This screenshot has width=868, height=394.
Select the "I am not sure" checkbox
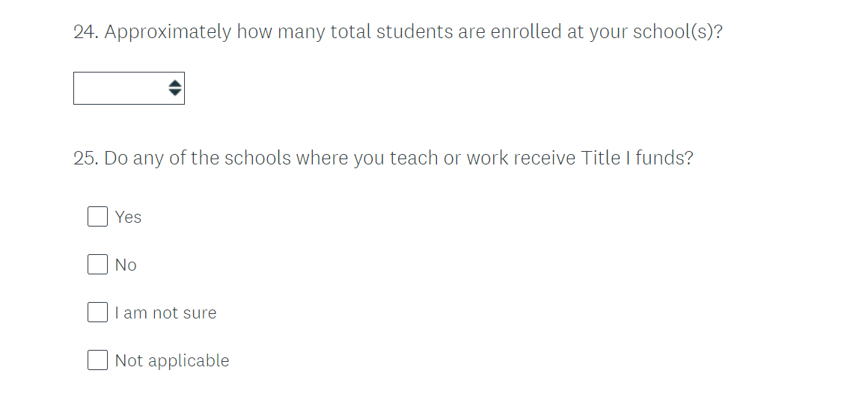pyautogui.click(x=97, y=313)
